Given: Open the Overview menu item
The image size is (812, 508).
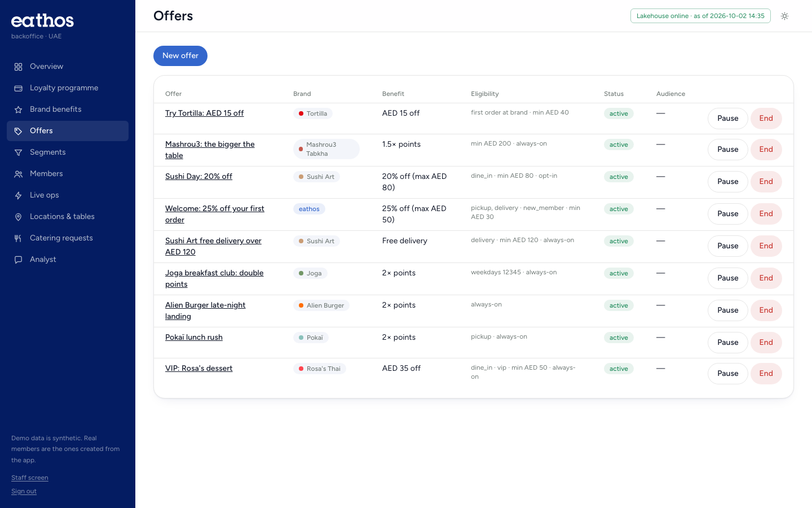Looking at the screenshot, I should pos(68,67).
